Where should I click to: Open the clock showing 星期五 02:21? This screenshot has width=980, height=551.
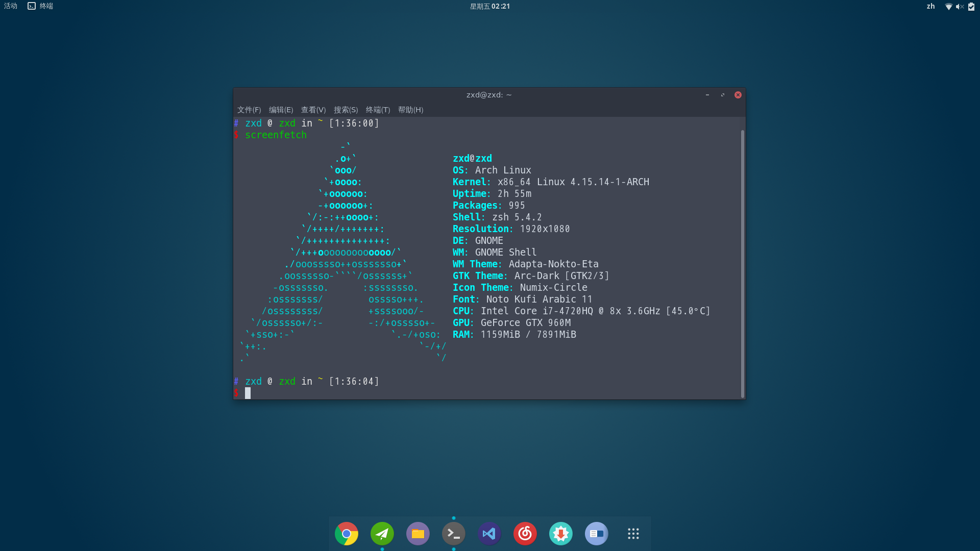pos(490,6)
